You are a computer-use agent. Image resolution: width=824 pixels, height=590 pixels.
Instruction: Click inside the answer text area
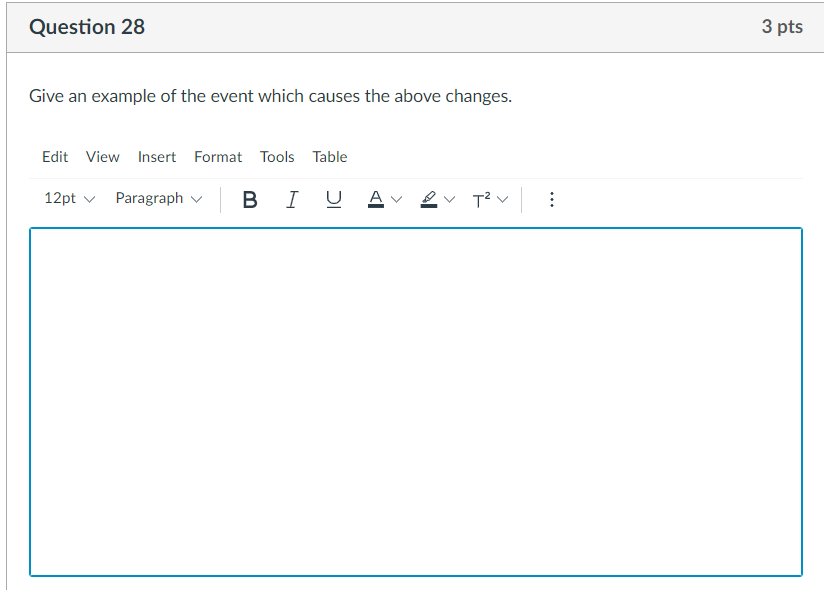[x=416, y=400]
